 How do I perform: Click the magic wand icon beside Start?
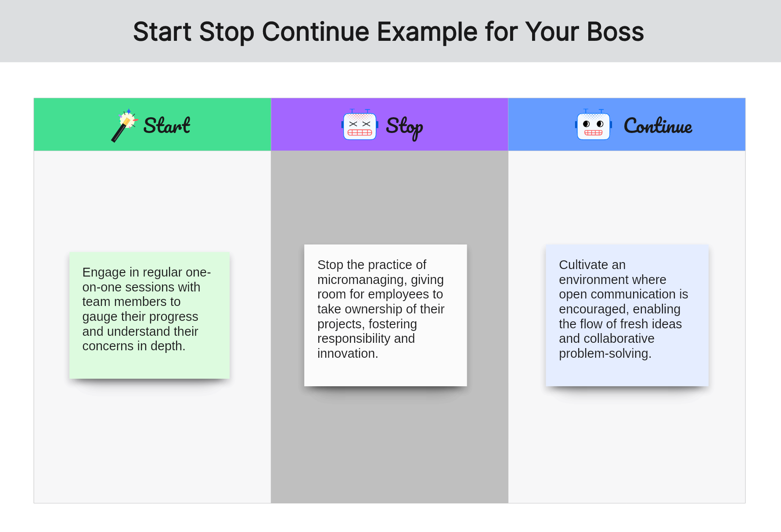(125, 125)
